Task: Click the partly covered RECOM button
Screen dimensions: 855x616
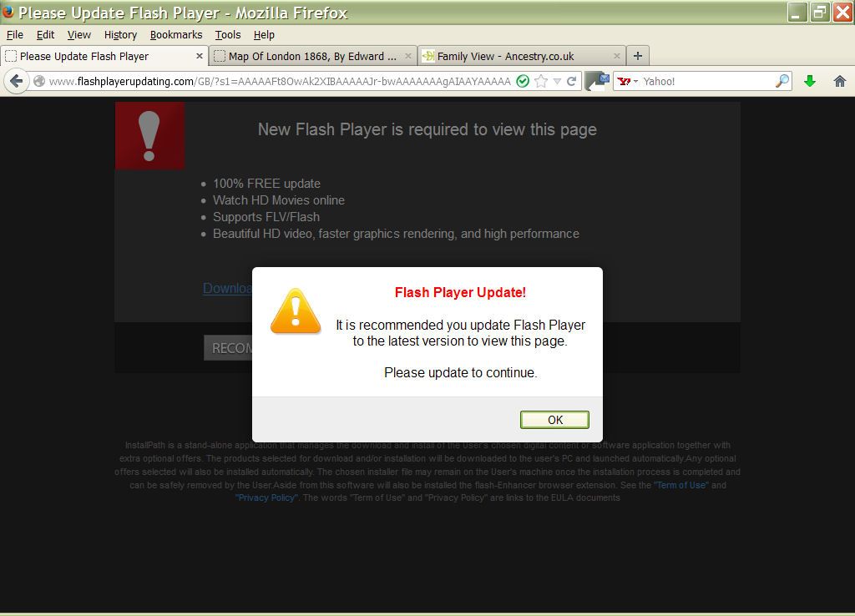Action: [x=228, y=348]
